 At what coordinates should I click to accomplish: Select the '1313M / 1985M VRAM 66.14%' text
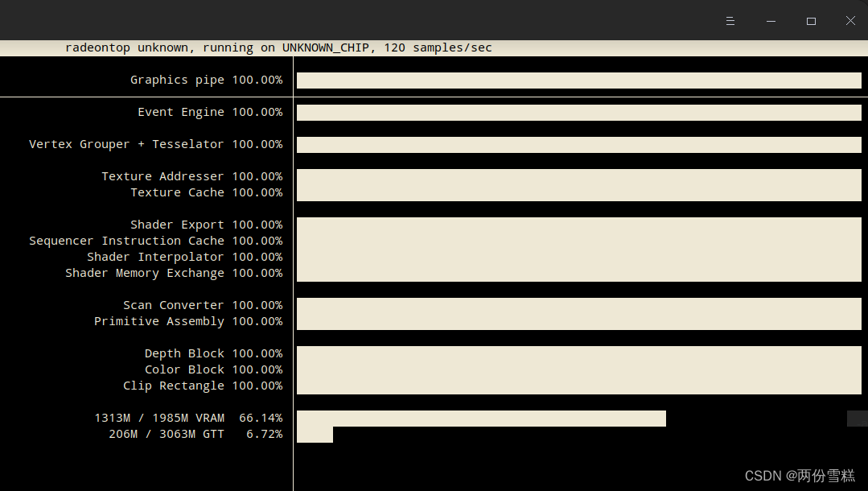pyautogui.click(x=188, y=417)
